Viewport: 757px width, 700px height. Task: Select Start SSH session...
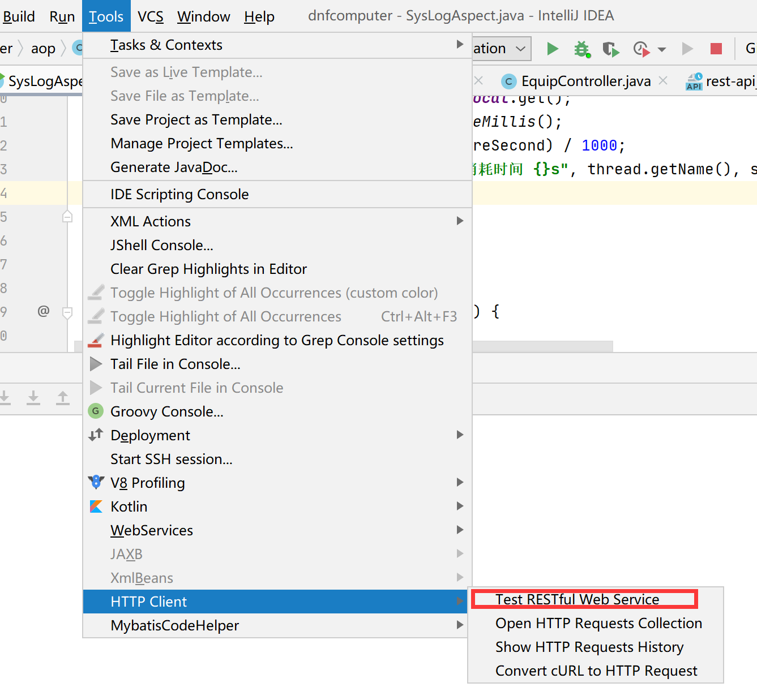coord(277,459)
